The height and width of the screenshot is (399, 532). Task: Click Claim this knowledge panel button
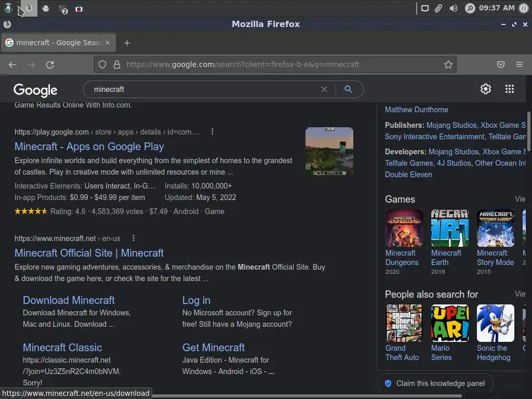tap(435, 384)
